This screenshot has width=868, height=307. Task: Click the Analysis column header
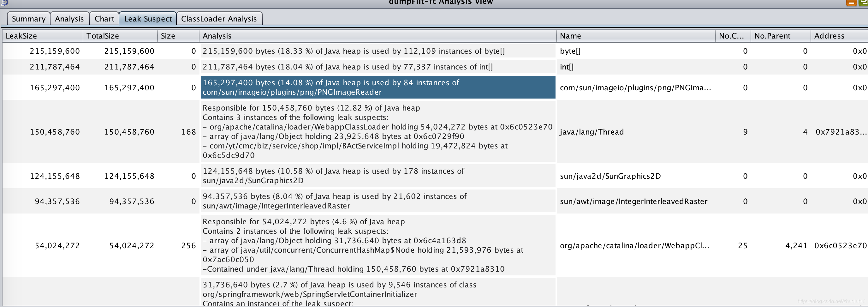[378, 36]
